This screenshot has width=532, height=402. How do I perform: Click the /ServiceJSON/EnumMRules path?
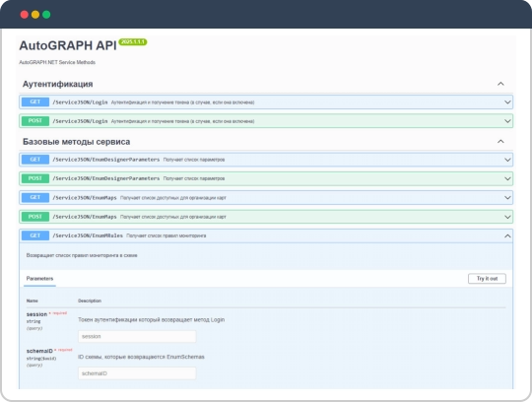88,235
